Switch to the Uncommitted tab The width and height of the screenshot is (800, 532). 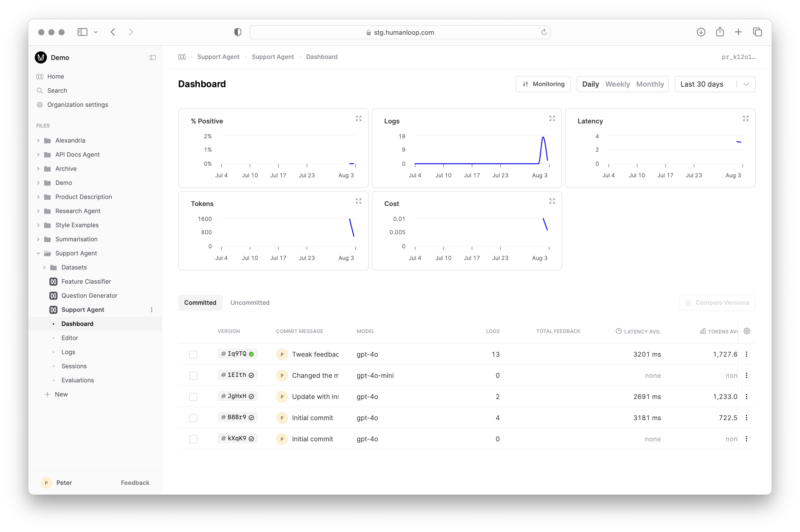tap(250, 302)
